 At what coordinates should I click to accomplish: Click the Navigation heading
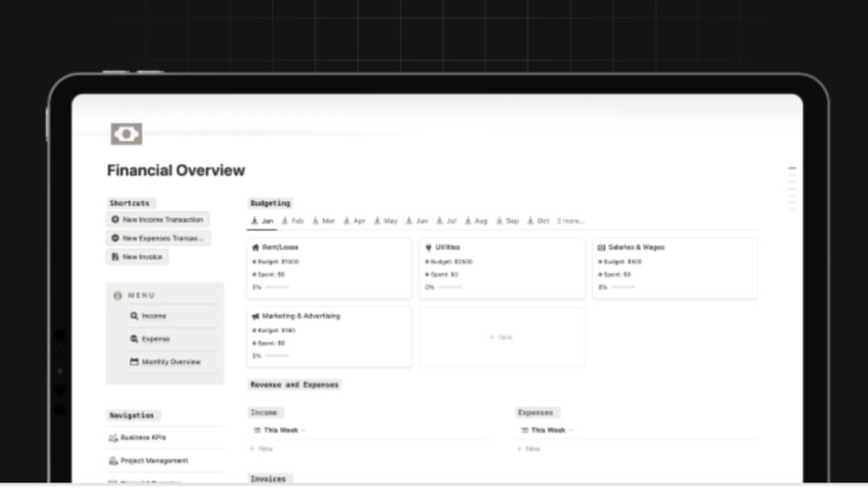[x=132, y=415]
